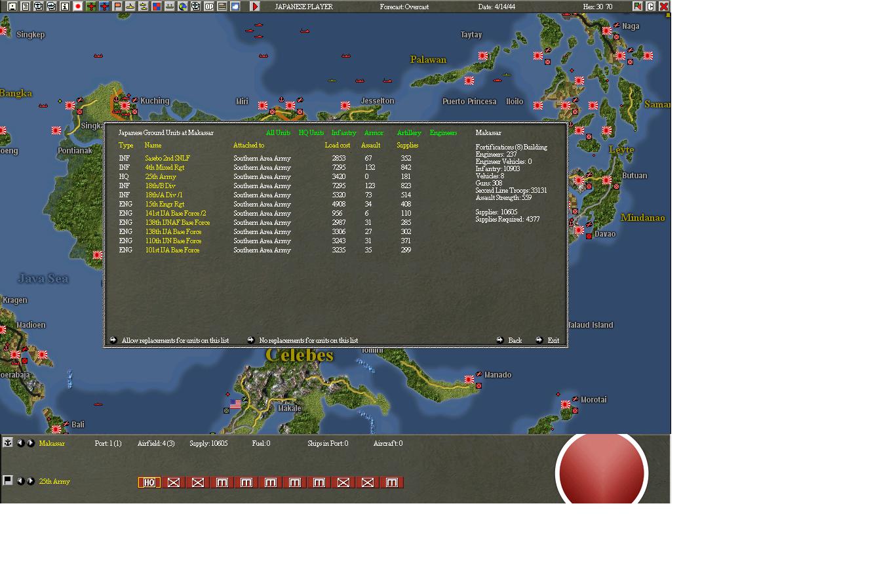The image size is (877, 588).
Task: Go to next unit using 25th Army right arrow
Action: (30, 481)
